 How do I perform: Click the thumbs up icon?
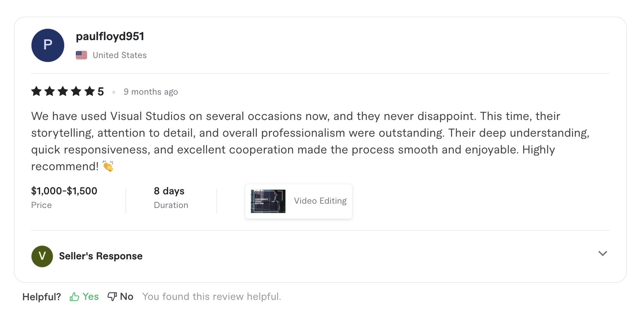(x=74, y=297)
